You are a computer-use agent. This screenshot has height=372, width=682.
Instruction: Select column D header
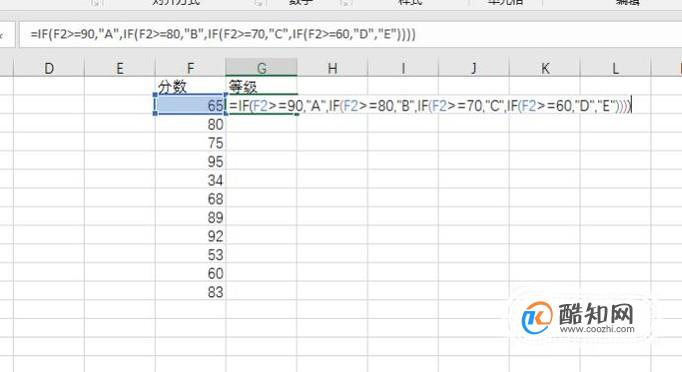(x=49, y=68)
